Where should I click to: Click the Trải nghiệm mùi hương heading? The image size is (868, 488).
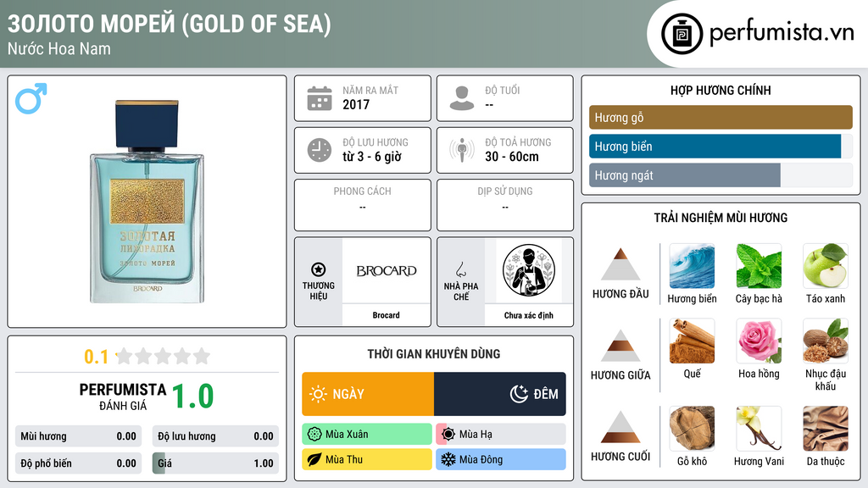(x=721, y=218)
